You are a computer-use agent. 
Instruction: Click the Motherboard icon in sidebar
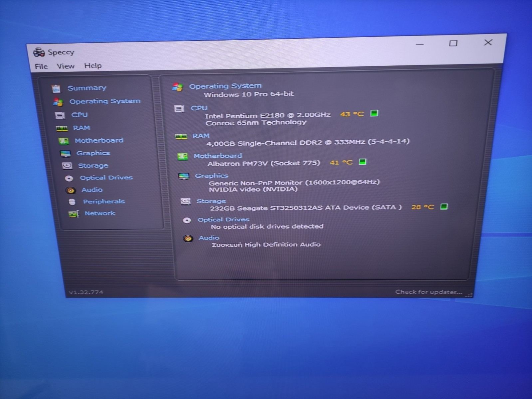[64, 141]
